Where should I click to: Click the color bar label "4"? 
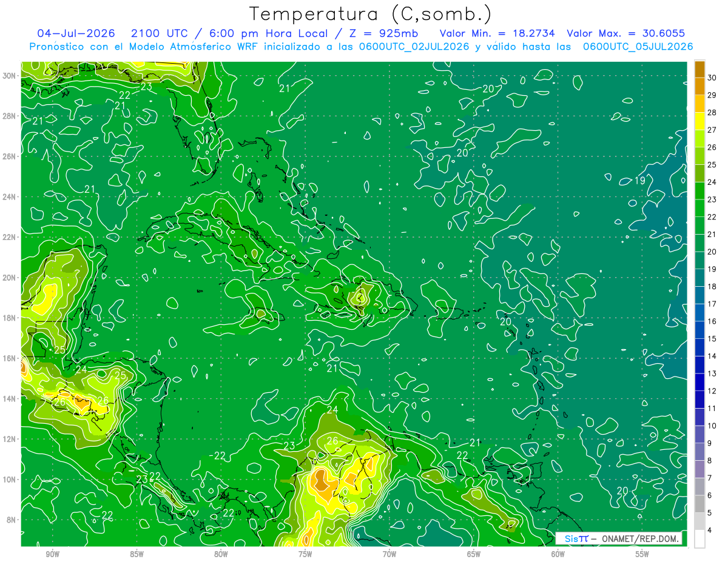pos(710,531)
